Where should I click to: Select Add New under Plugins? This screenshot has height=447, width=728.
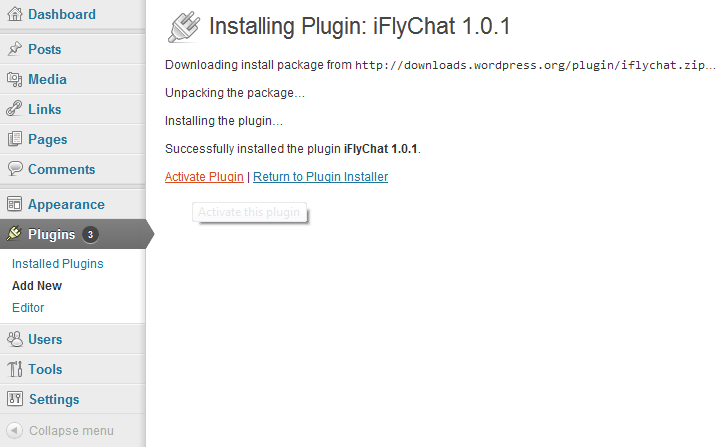pos(37,285)
